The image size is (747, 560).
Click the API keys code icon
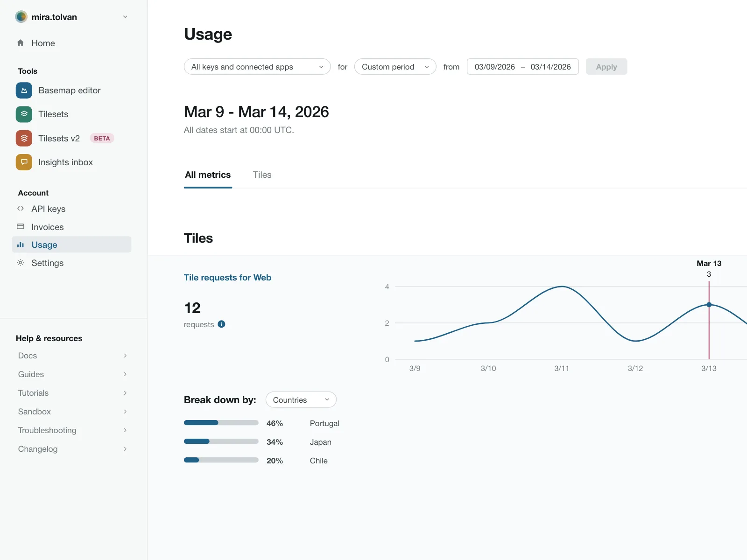click(21, 209)
